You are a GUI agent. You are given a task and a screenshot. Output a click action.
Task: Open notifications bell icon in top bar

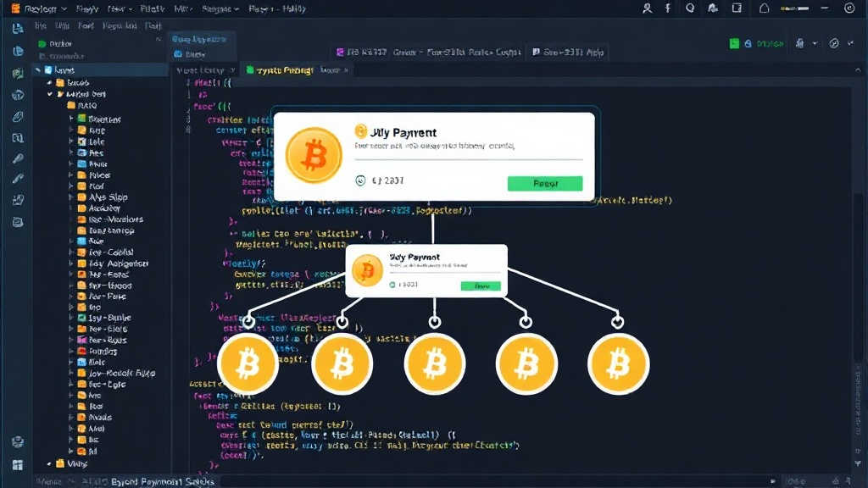[764, 8]
